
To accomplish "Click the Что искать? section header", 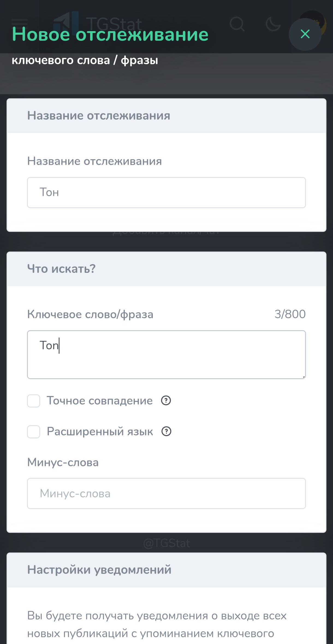I will 61,269.
